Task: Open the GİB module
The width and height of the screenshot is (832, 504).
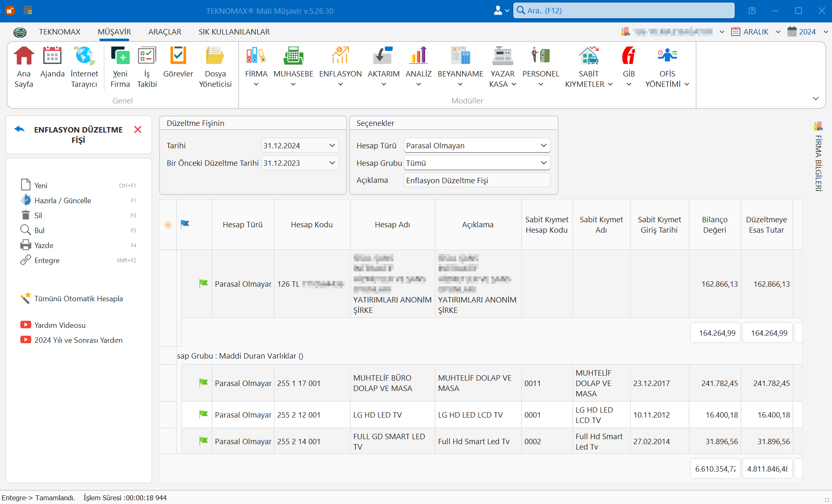Action: click(x=629, y=67)
